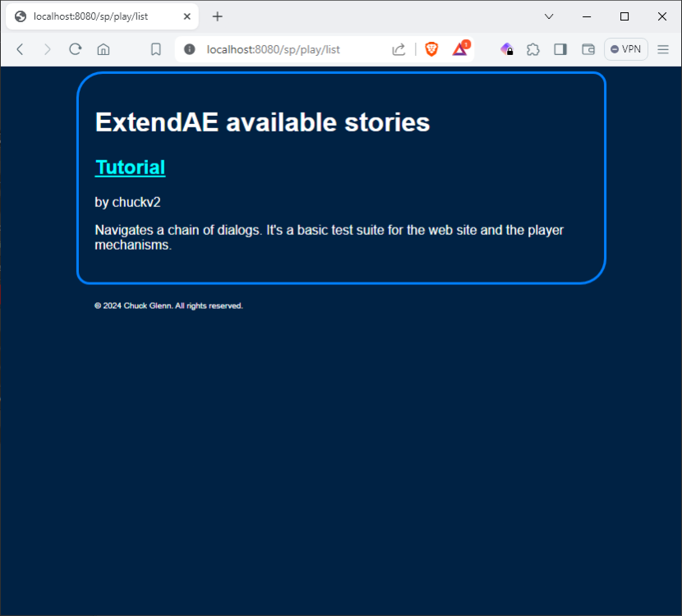
Task: Select the localhost:8080/sp/play/list tab
Action: 90,16
